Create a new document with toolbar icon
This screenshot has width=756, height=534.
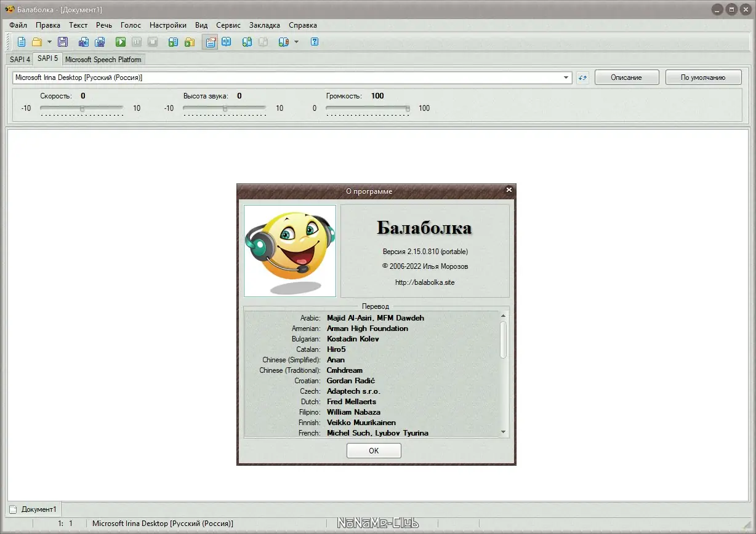[22, 42]
